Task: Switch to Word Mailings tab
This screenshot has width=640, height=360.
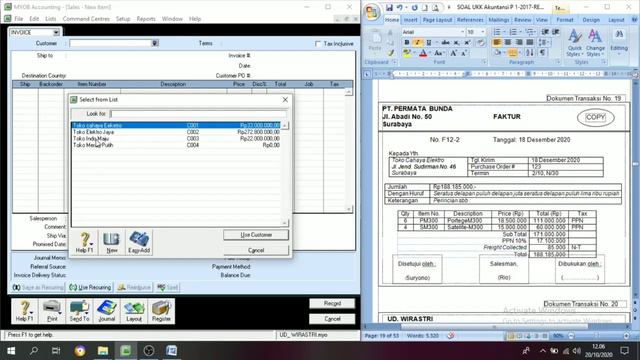Action: [x=498, y=20]
